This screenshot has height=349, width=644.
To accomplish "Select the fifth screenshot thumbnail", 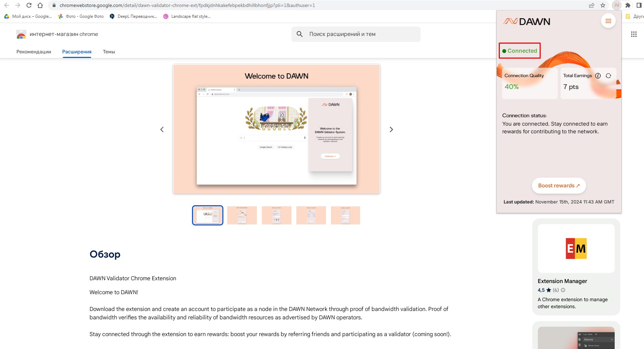I will click(345, 215).
